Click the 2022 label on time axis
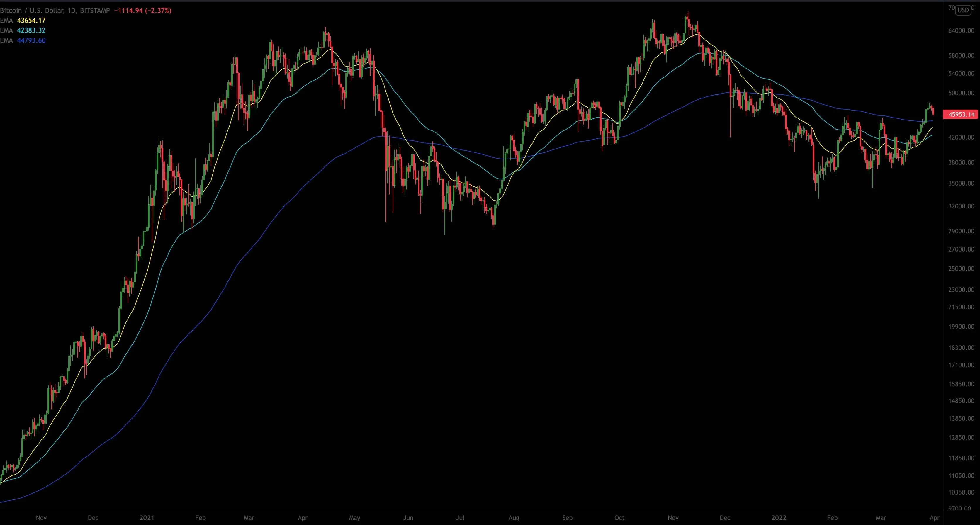Viewport: 980px width, 525px height. point(778,518)
